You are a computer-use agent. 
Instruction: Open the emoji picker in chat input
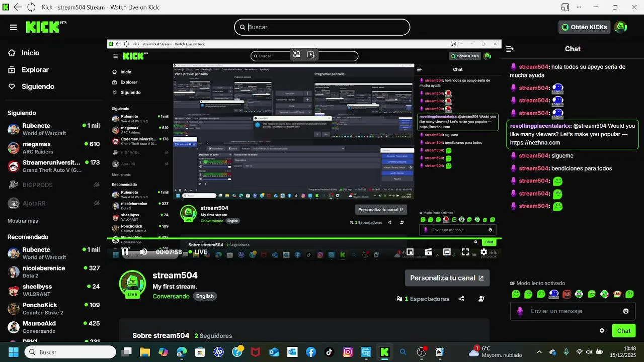coord(626,311)
